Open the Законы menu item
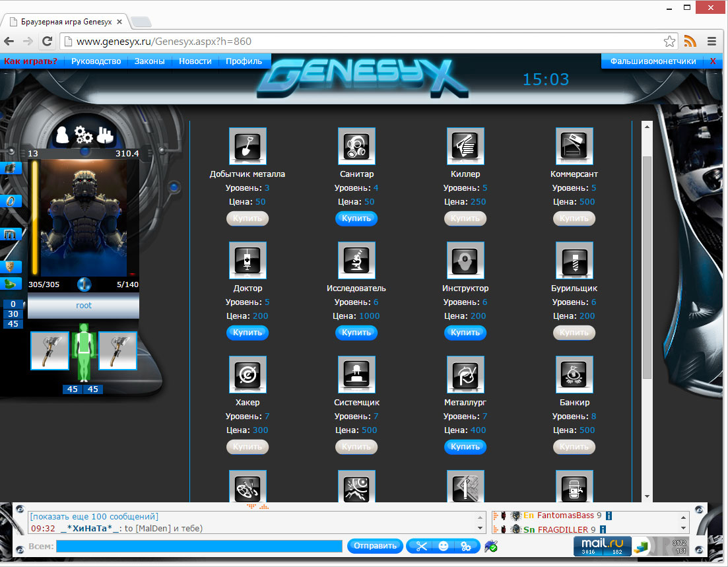The image size is (728, 567). pos(150,61)
